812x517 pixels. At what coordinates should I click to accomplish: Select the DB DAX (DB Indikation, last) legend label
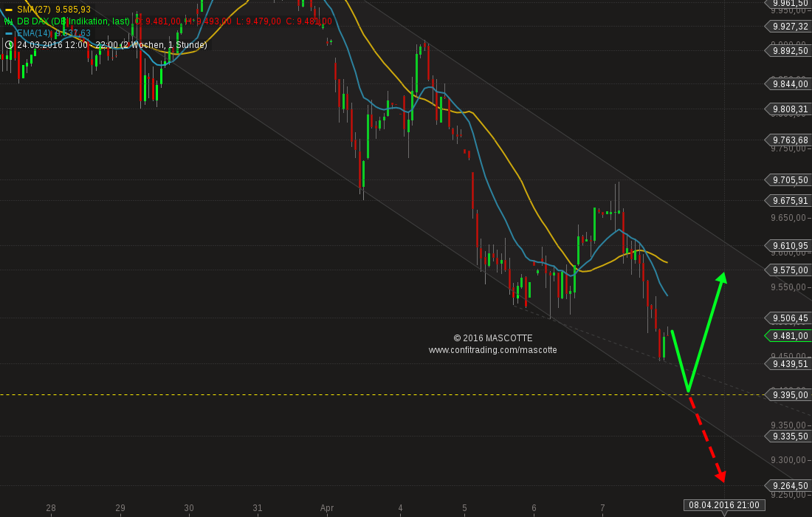click(x=73, y=21)
